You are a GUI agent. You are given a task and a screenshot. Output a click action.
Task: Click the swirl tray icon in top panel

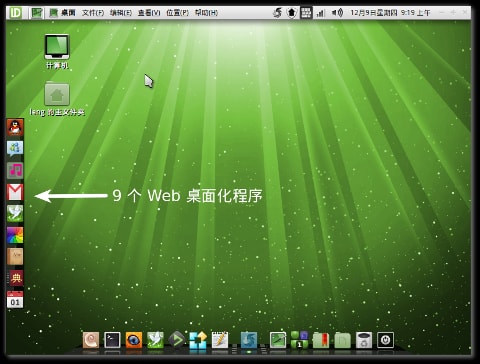(x=277, y=13)
